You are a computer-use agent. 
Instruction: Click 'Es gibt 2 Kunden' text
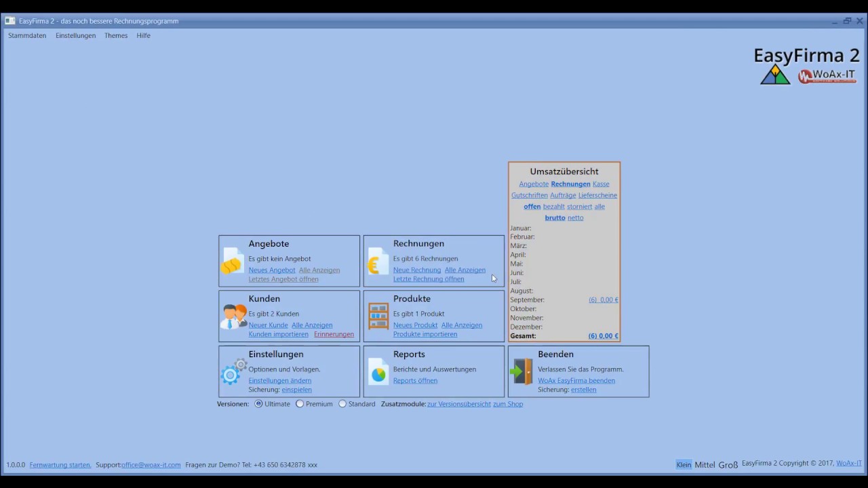(274, 314)
